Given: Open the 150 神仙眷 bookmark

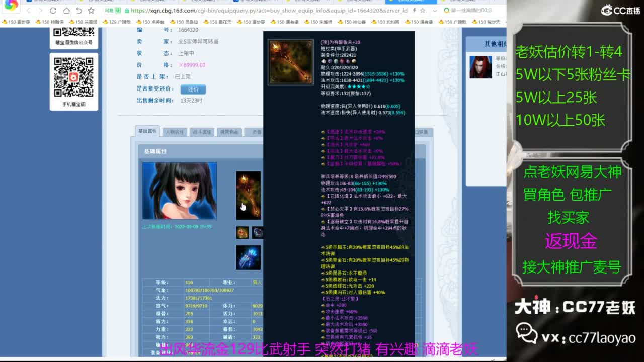Looking at the screenshot, I should [x=352, y=22].
